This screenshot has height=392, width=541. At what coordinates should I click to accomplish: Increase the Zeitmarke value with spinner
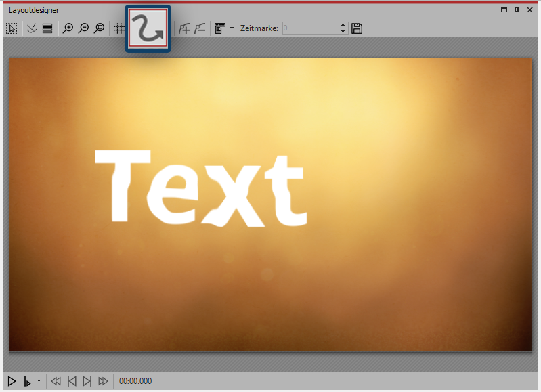tap(343, 26)
